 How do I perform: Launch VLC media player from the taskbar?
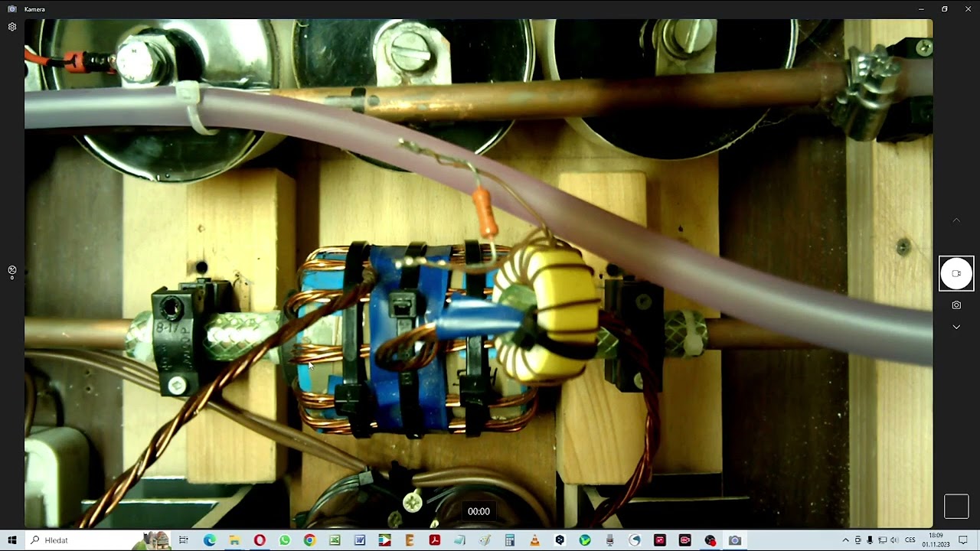click(x=534, y=540)
